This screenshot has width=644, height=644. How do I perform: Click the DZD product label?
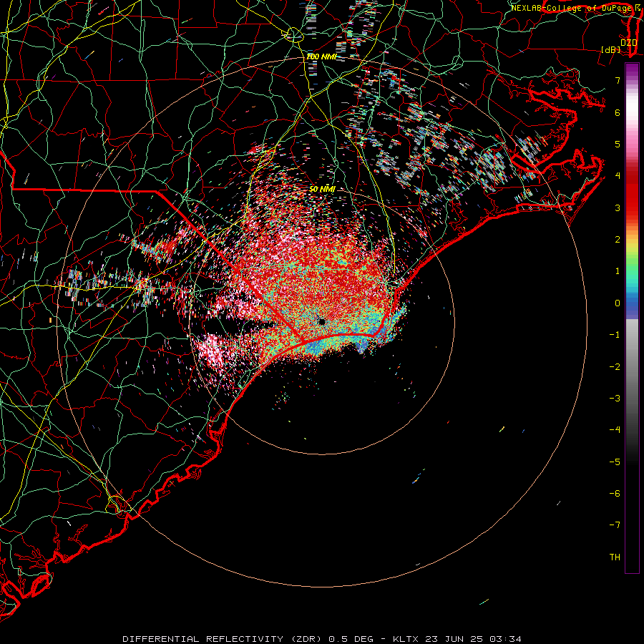click(x=629, y=43)
